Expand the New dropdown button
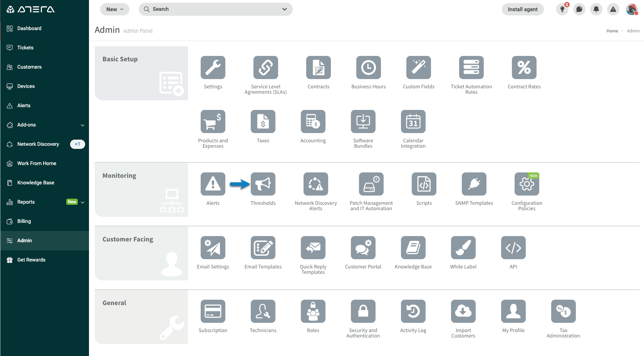Screen dimensions: 644x356 (x=115, y=9)
